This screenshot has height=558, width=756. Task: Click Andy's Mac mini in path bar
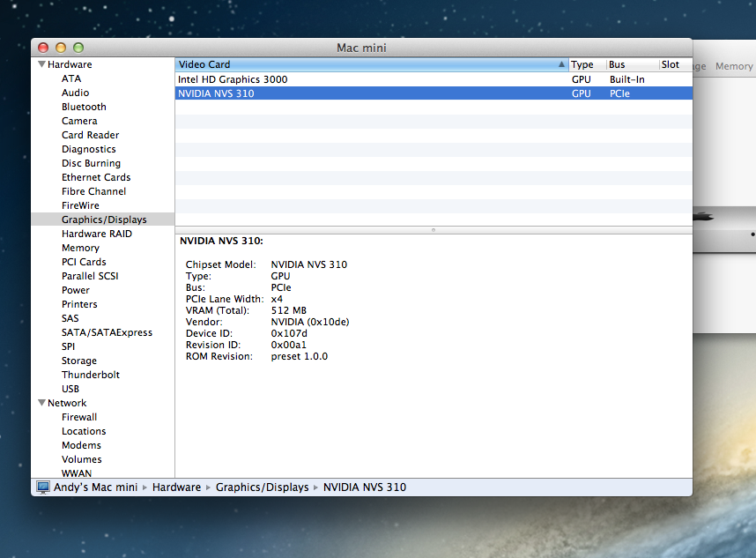(95, 487)
